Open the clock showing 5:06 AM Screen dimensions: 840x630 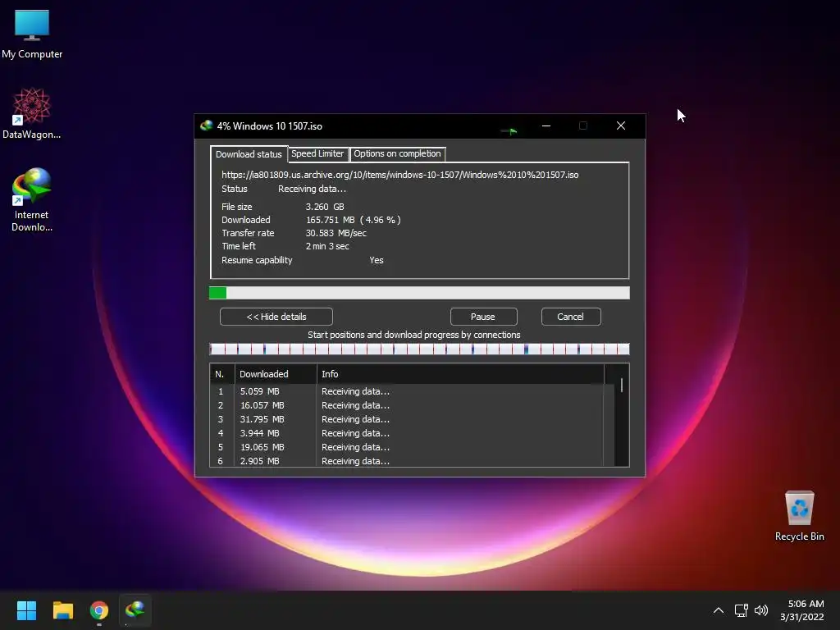pos(806,604)
